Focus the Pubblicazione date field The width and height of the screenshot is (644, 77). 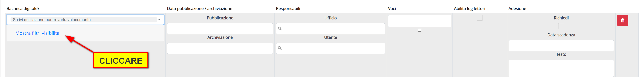pos(220,29)
